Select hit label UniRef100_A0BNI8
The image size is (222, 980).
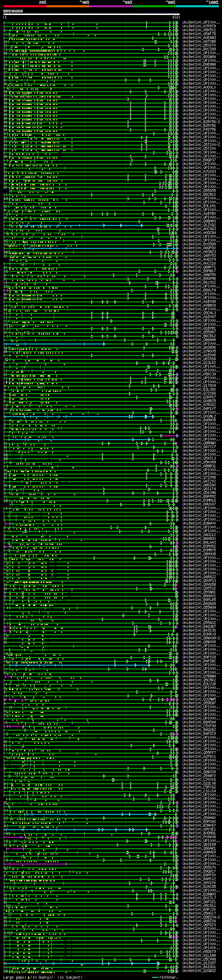(x=199, y=305)
